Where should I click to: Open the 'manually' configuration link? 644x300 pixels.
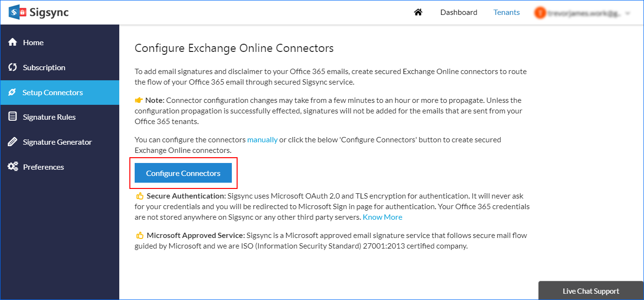tap(263, 139)
